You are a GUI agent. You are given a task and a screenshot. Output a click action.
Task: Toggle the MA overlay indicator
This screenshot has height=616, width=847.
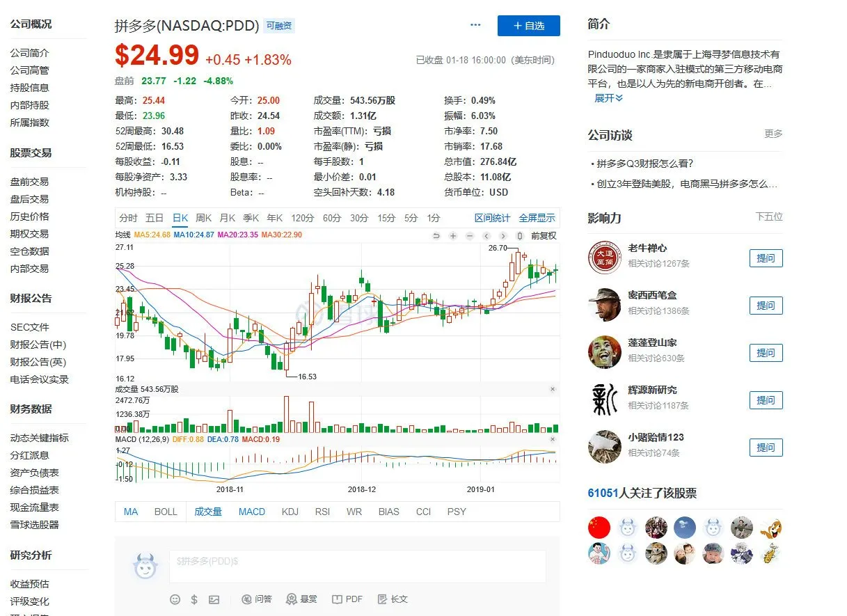pyautogui.click(x=131, y=512)
